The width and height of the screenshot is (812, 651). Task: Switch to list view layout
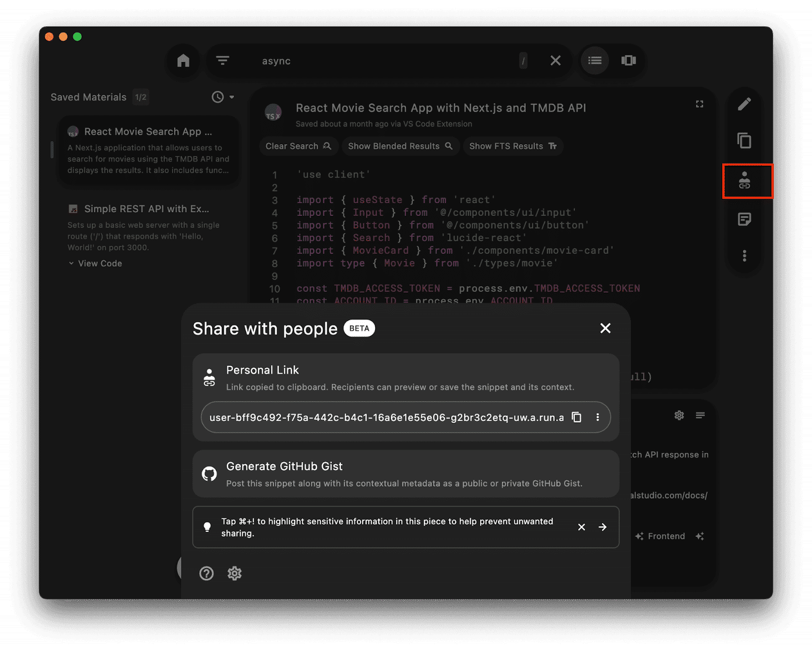(x=595, y=60)
